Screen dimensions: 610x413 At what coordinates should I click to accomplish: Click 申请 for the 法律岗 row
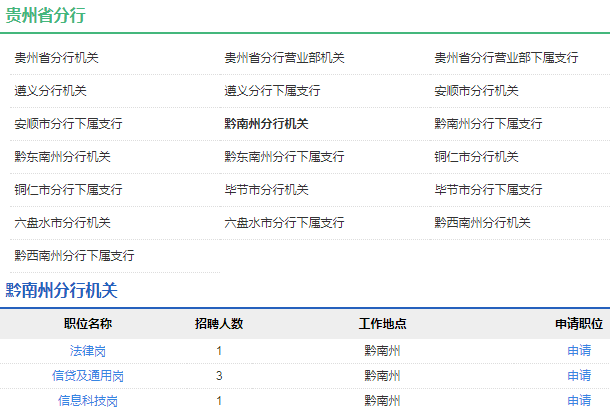(x=578, y=351)
